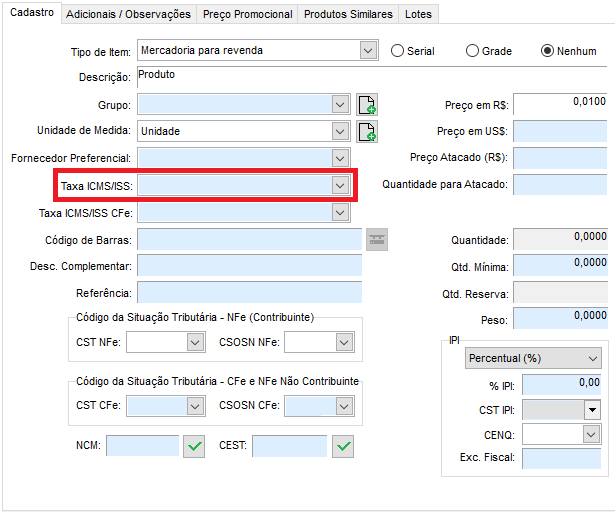Open the Fornecedor Preferencial dropdown
Viewport: 615px width, 512px height.
[340, 158]
